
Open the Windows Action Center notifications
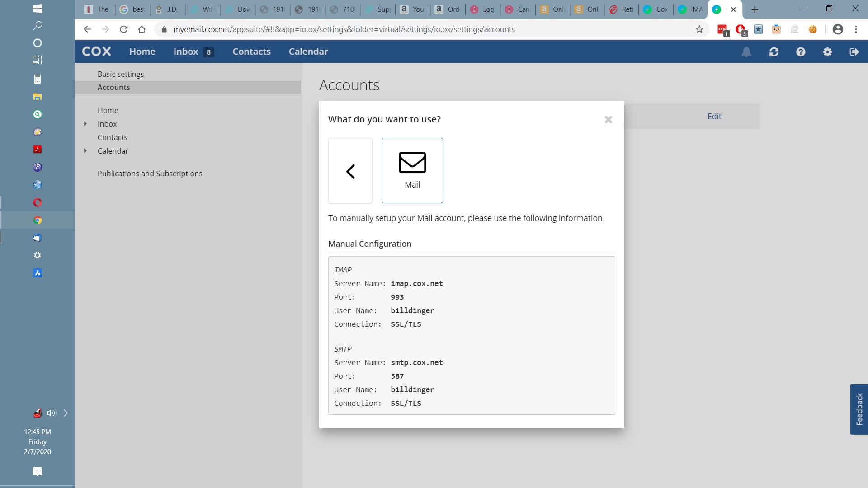pyautogui.click(x=38, y=472)
